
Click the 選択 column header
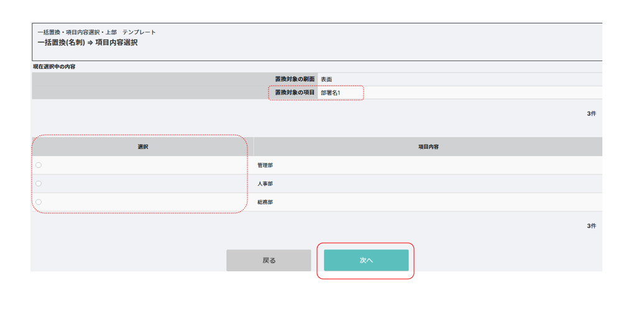click(143, 147)
